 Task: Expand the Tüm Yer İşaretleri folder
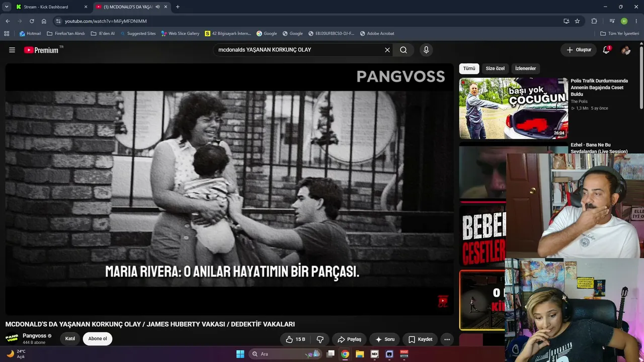click(620, 34)
